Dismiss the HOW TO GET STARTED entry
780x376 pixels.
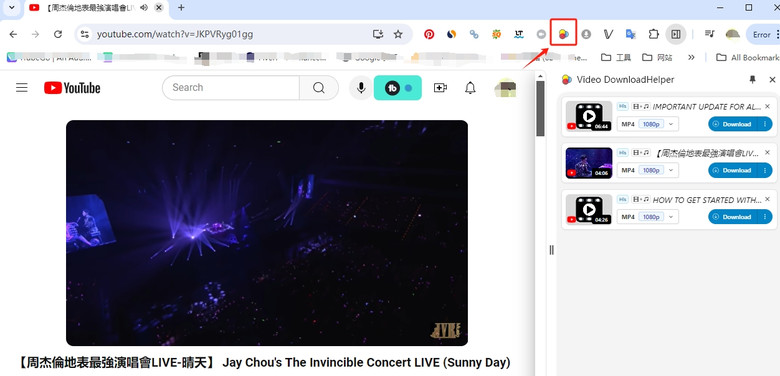tap(767, 199)
